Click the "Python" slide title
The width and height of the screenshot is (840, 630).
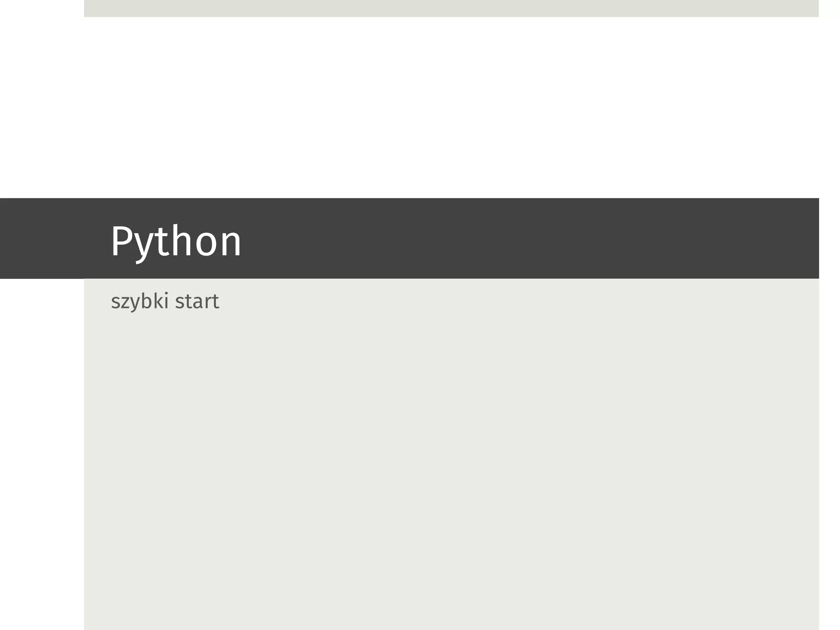click(x=176, y=242)
